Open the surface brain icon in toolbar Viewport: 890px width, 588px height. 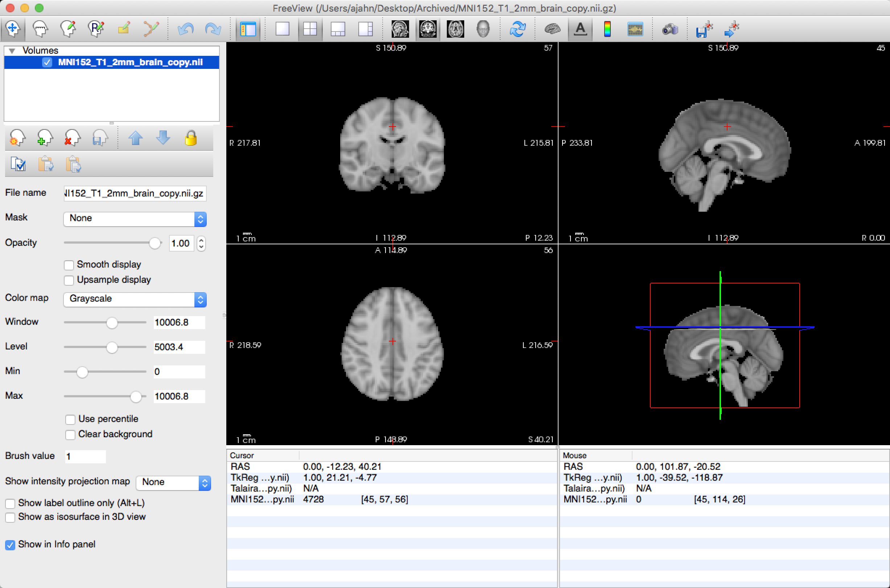552,29
